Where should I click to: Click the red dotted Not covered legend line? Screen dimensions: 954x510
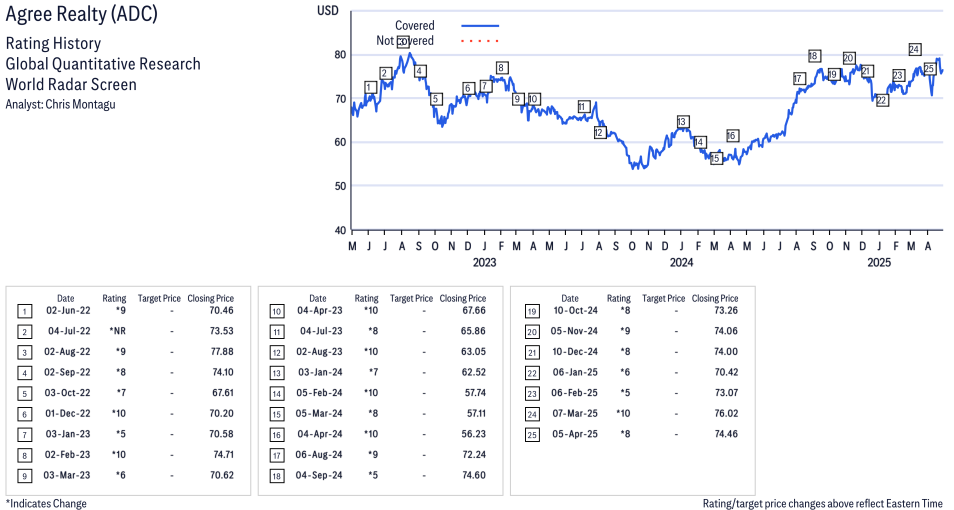point(480,41)
